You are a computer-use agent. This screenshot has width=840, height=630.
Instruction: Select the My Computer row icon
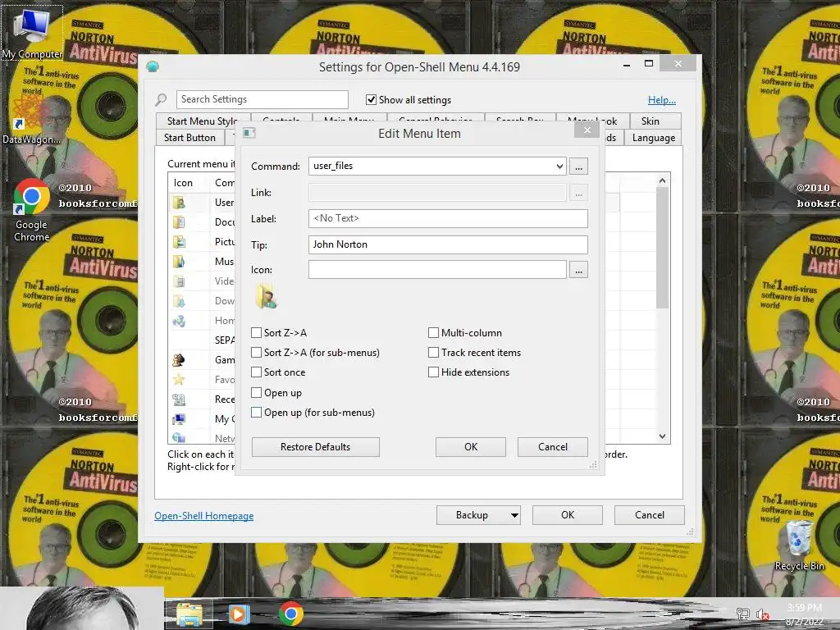(x=178, y=418)
